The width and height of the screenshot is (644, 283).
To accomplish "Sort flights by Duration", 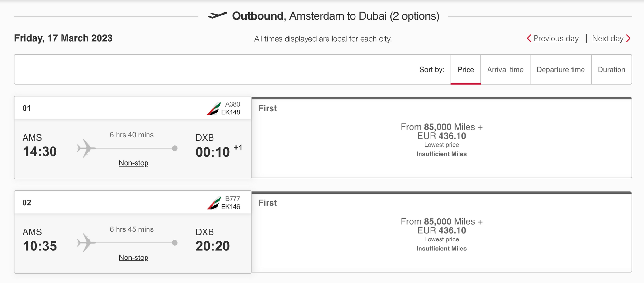I will (611, 70).
